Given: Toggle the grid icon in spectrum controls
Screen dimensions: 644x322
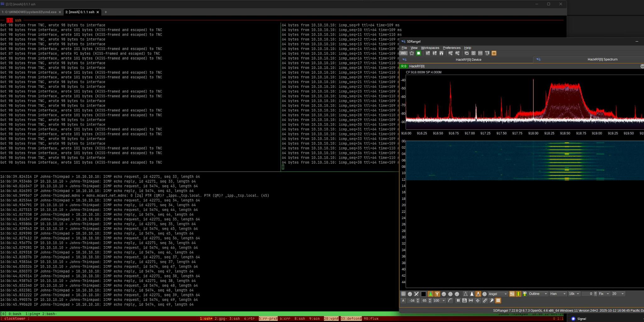Looking at the screenshot, I should pos(403,294).
